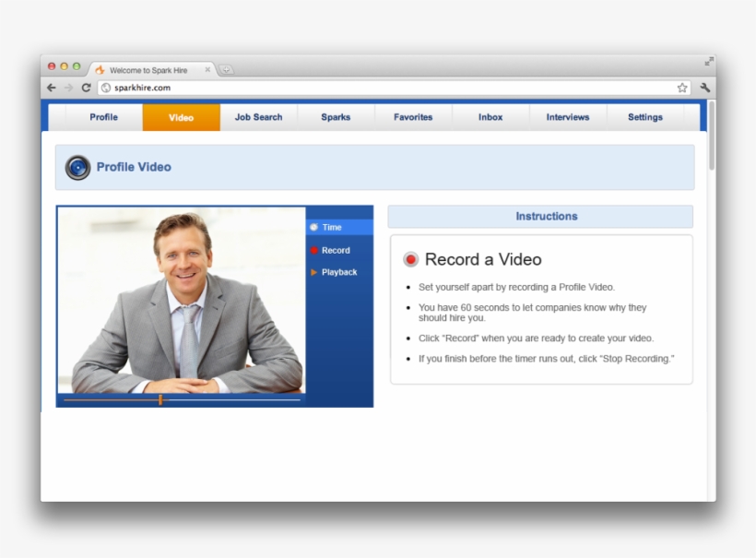Toggle Playback mode in the video panel
The width and height of the screenshot is (756, 558).
[338, 272]
